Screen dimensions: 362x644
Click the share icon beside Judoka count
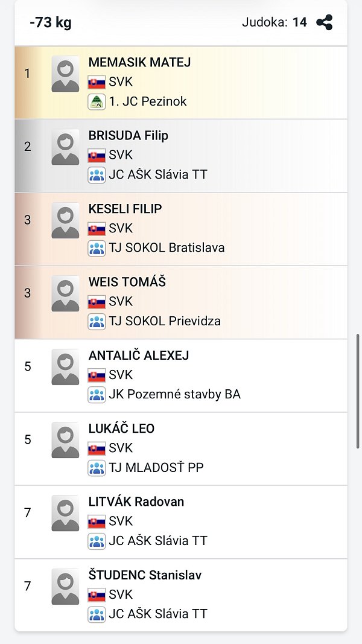pyautogui.click(x=325, y=23)
